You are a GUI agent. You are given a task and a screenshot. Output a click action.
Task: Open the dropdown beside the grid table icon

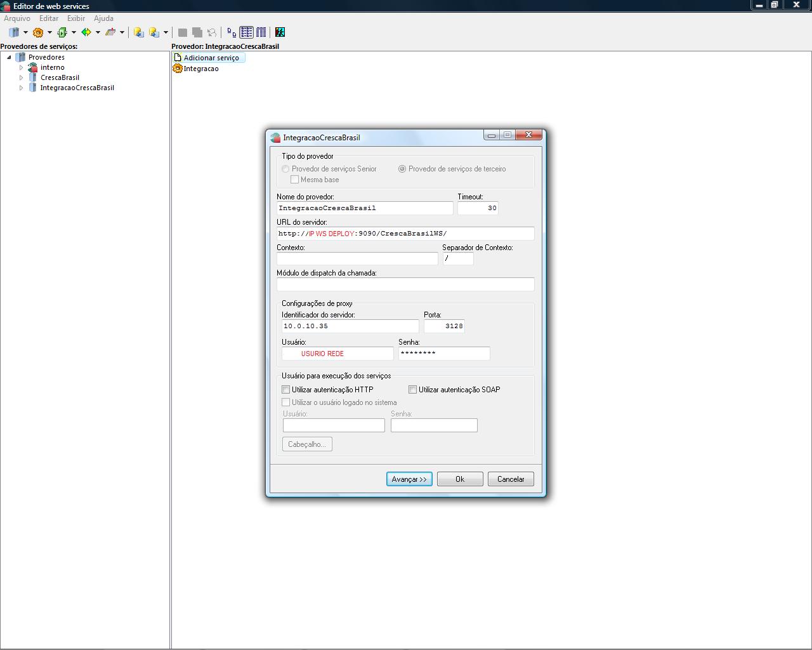tap(122, 32)
